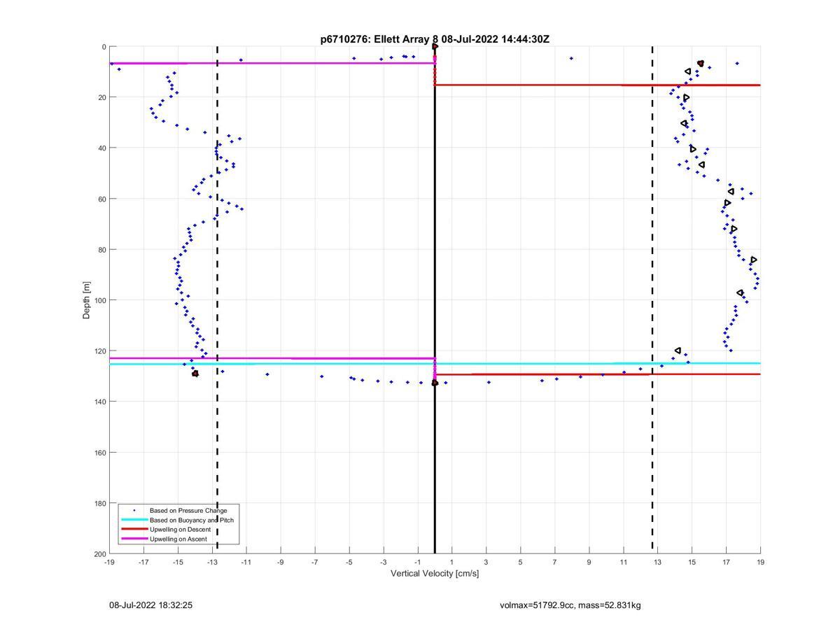The width and height of the screenshot is (840, 622).
Task: Select legend entry "Upwelling on Ascent"
Action: [179, 539]
